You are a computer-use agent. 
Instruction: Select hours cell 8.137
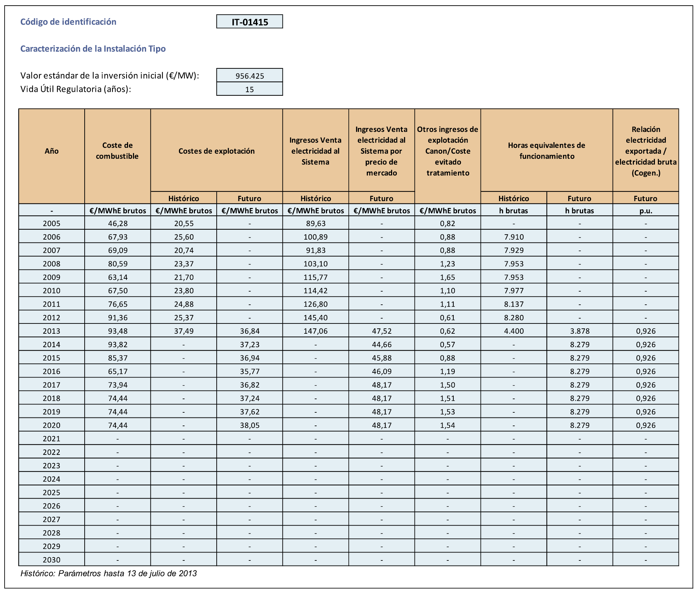pos(514,304)
